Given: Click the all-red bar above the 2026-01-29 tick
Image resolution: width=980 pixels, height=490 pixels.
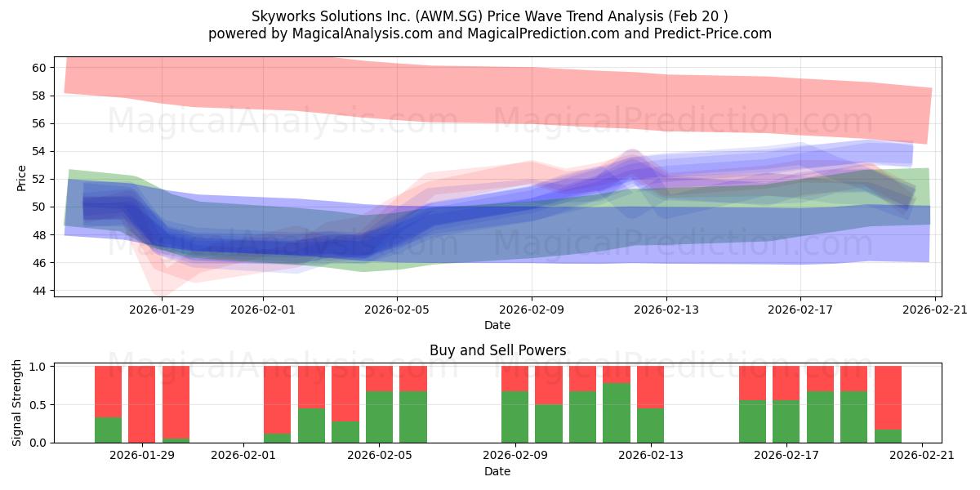Looking at the screenshot, I should click(142, 404).
